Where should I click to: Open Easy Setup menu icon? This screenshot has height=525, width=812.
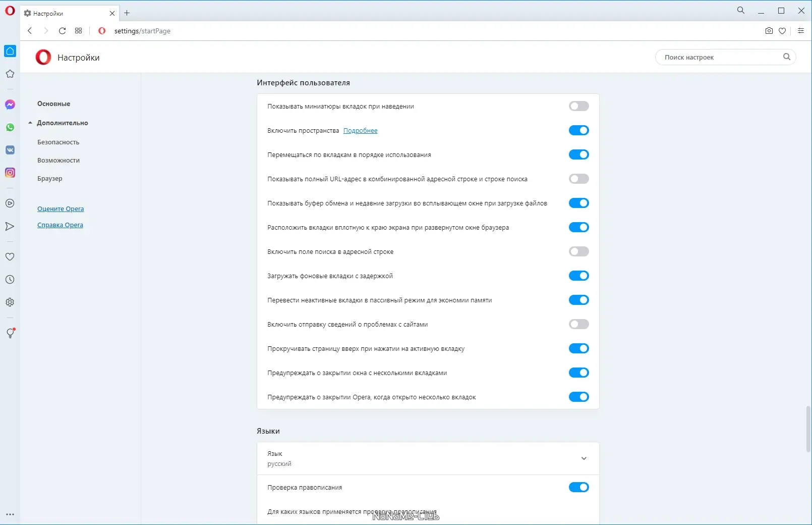coord(800,31)
